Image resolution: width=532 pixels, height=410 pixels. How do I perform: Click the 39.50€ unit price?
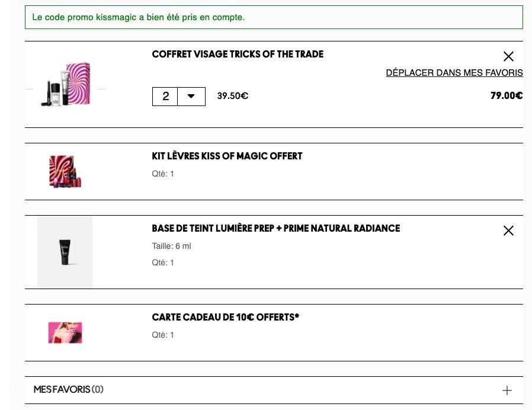click(233, 96)
